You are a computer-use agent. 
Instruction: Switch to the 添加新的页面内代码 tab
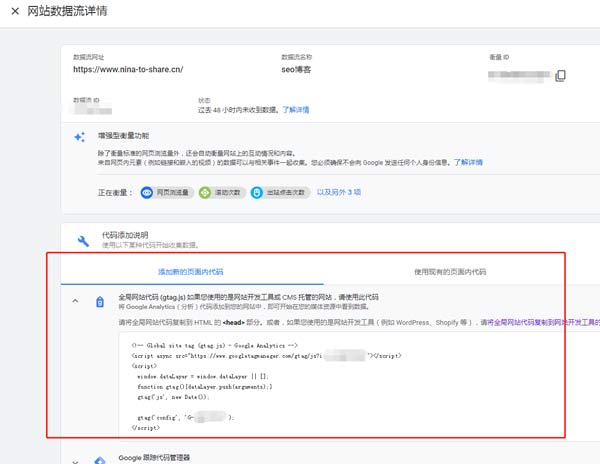(192, 272)
